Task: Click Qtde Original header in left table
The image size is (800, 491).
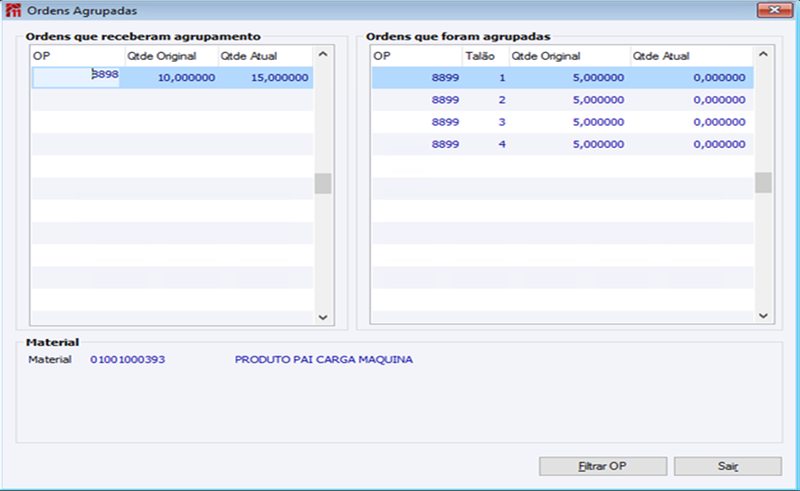Action: [x=171, y=56]
